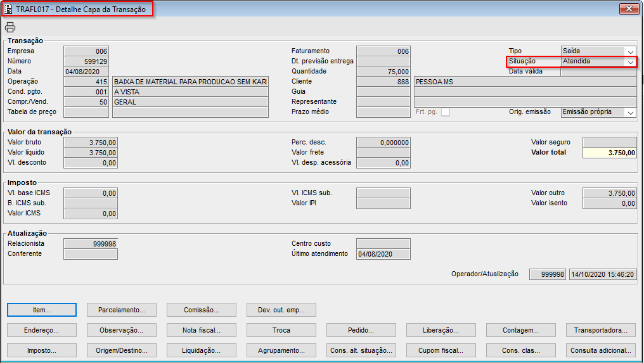Click the Guia input field
644x363 pixels.
(383, 92)
